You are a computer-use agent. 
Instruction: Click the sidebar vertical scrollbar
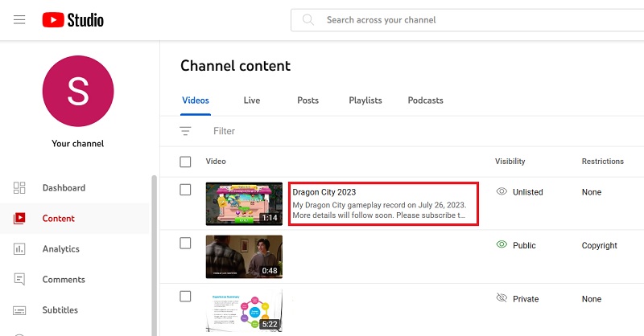coord(154,255)
